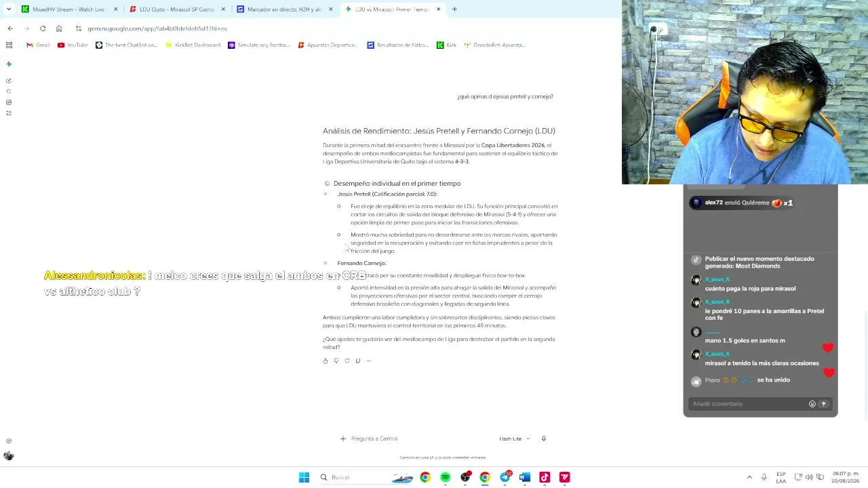Go back to previous page
The image size is (868, 488).
pyautogui.click(x=10, y=28)
